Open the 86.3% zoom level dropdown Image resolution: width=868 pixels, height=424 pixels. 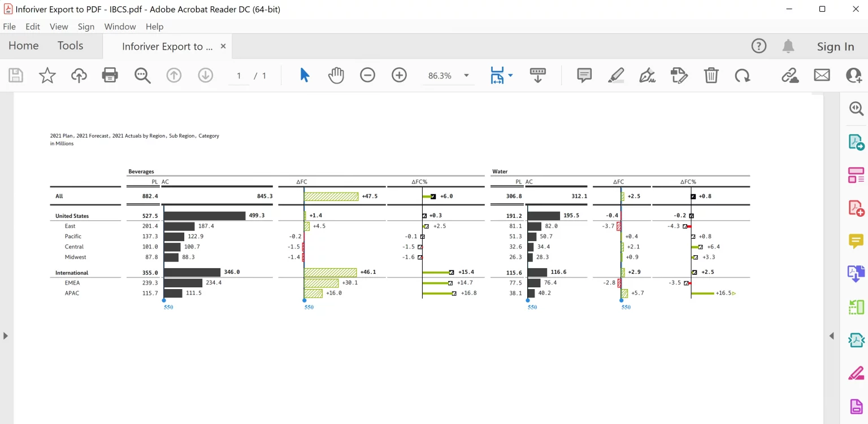click(466, 76)
